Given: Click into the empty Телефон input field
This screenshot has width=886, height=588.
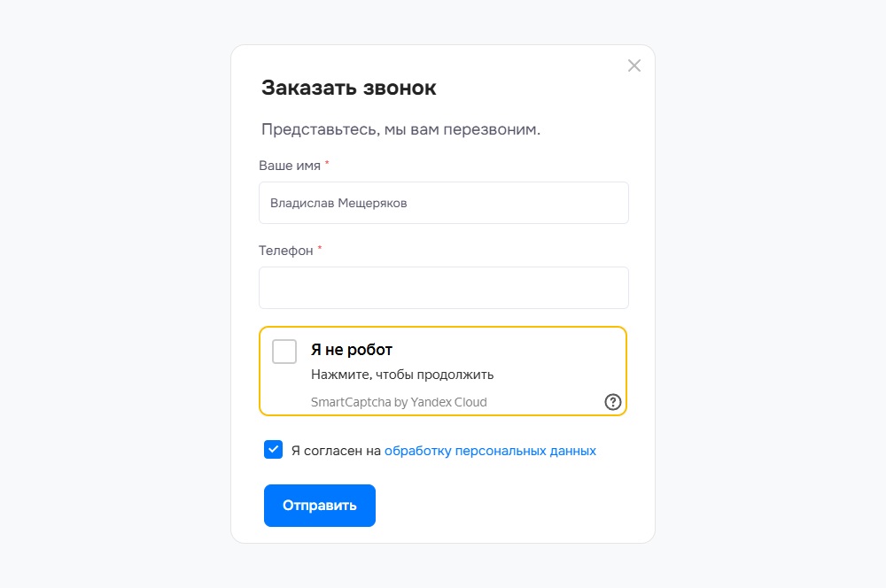Looking at the screenshot, I should tap(444, 288).
